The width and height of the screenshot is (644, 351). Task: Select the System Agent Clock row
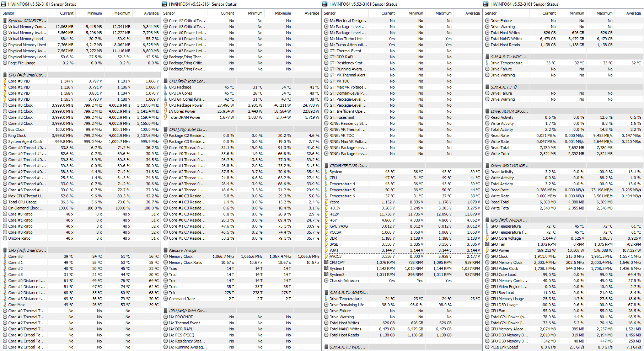pyautogui.click(x=80, y=142)
